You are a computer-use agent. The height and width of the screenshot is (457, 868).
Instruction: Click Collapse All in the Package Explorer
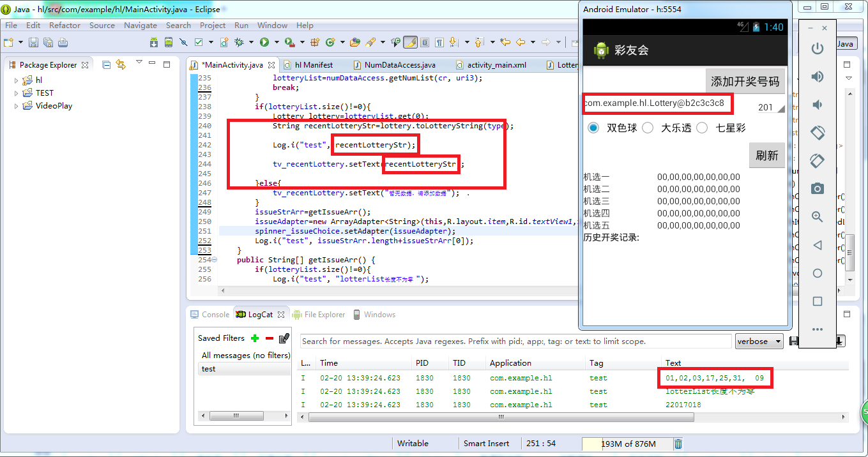(x=107, y=64)
